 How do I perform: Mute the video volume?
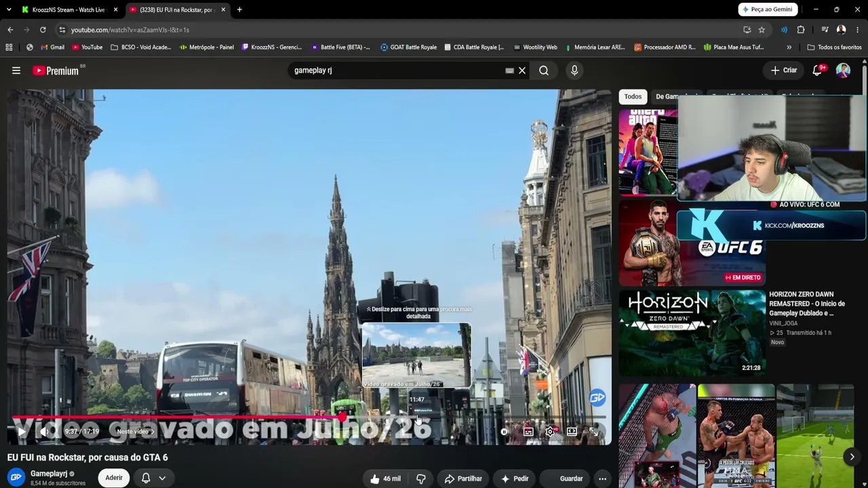tap(45, 432)
